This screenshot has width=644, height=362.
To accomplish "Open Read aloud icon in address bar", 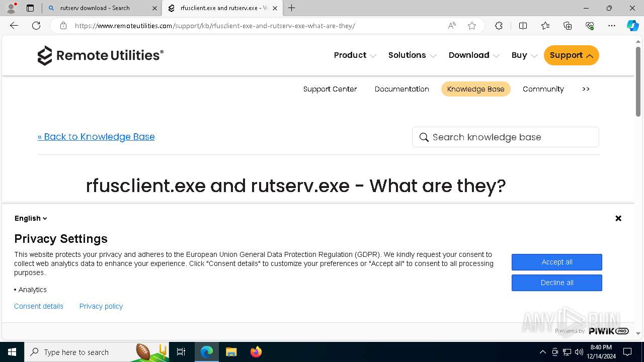I will 452,26.
